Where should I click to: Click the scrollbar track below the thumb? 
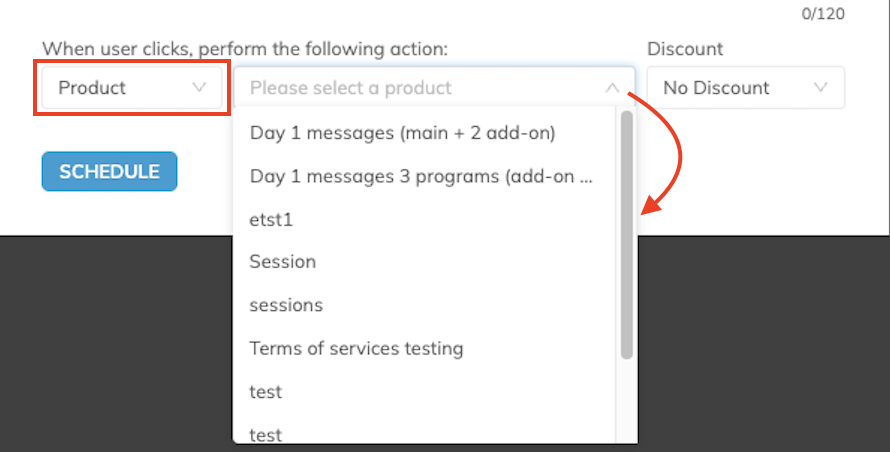click(627, 400)
